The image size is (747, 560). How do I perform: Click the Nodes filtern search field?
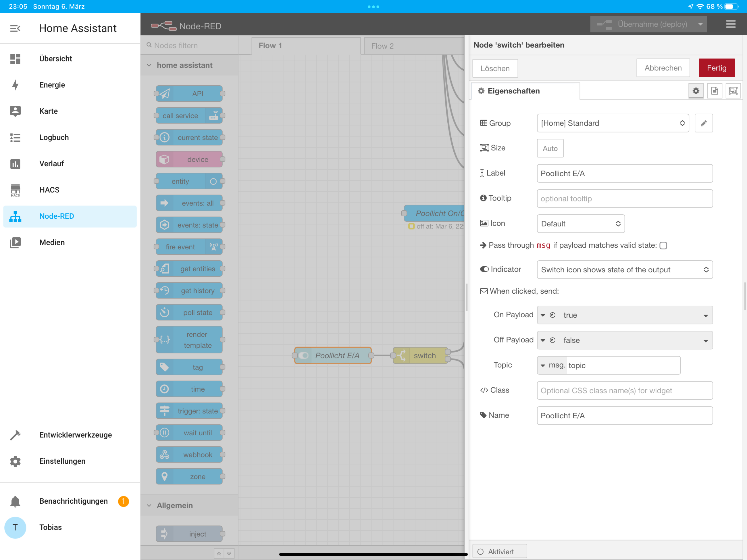point(189,45)
